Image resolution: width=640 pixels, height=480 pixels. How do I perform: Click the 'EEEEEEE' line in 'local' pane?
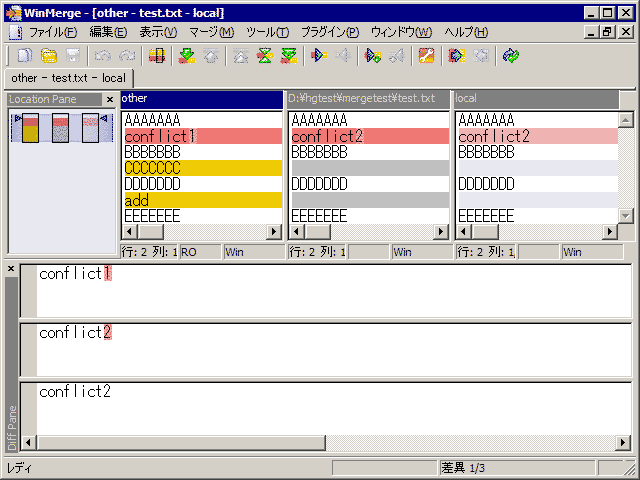click(x=537, y=216)
